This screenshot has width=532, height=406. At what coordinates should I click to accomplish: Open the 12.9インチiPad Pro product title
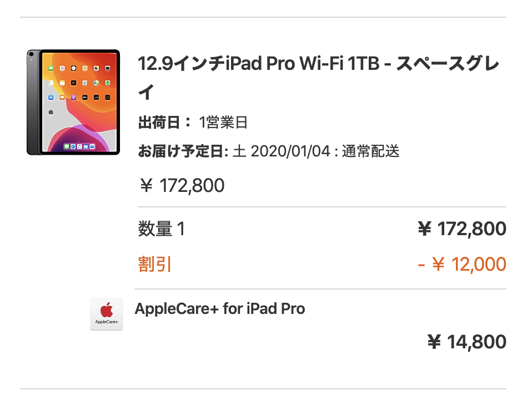pyautogui.click(x=318, y=78)
